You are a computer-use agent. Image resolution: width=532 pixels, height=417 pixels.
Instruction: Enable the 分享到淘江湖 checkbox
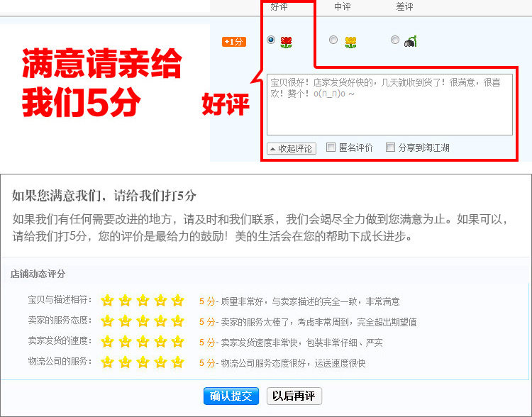point(390,148)
